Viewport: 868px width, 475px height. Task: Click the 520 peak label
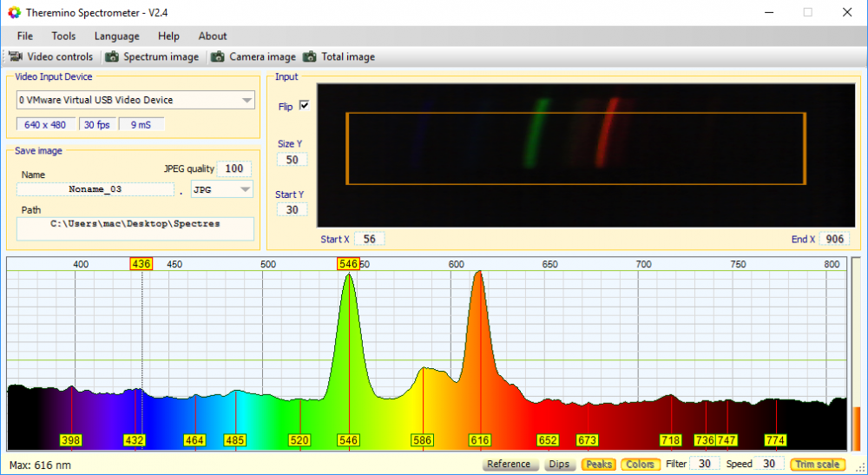[x=299, y=440]
